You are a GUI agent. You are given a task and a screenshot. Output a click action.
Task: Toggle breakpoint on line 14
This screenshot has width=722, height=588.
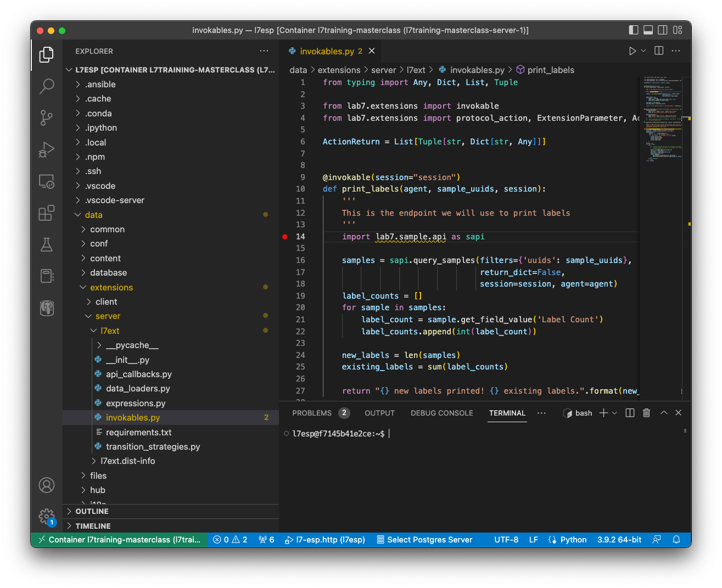click(285, 237)
